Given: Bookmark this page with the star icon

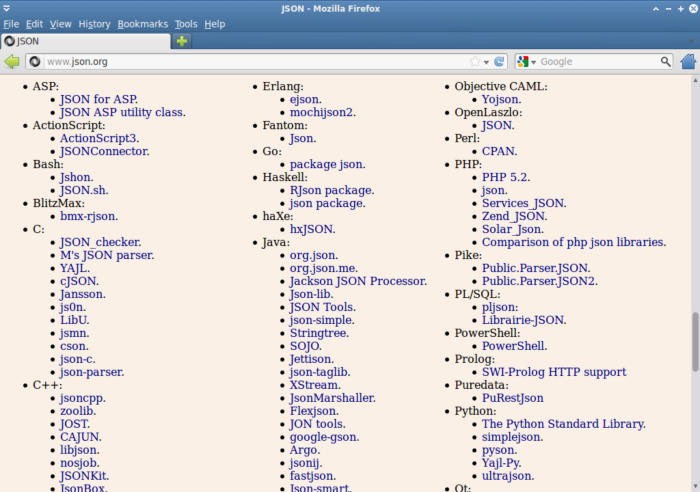Looking at the screenshot, I should (x=475, y=62).
